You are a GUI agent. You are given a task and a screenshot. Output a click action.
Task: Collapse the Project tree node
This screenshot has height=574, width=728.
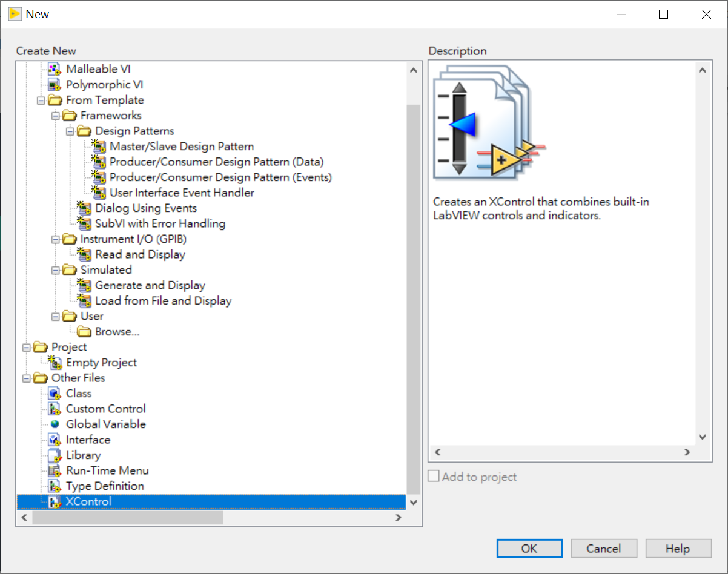click(x=25, y=347)
